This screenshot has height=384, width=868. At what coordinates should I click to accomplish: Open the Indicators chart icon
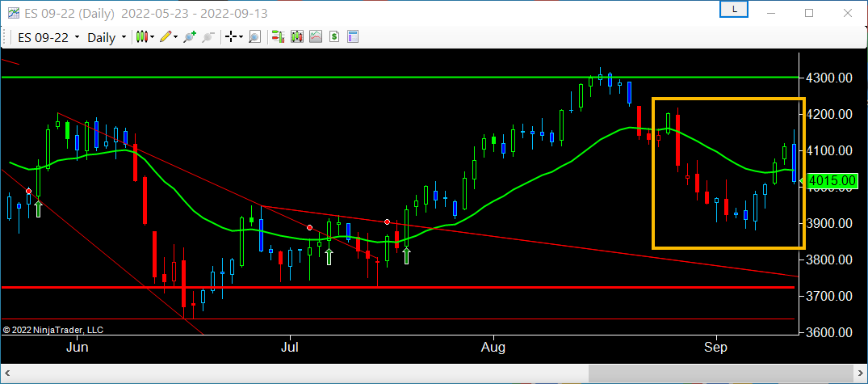click(316, 37)
